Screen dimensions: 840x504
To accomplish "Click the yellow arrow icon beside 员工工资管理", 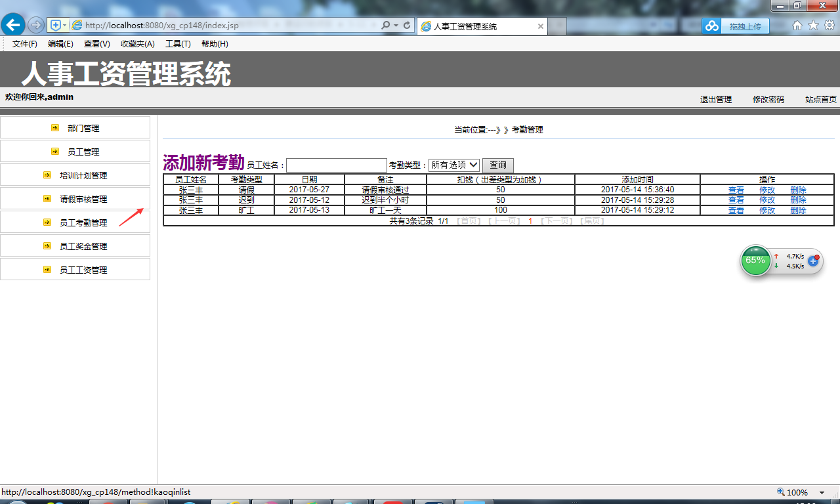I will [x=47, y=270].
